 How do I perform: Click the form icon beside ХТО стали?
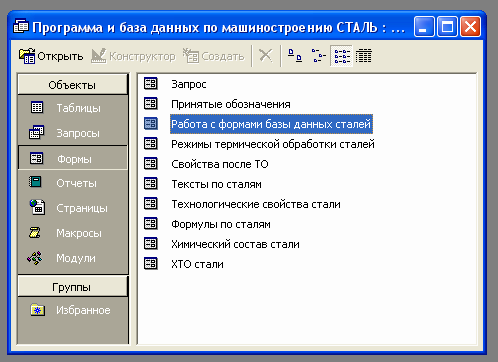click(x=150, y=263)
